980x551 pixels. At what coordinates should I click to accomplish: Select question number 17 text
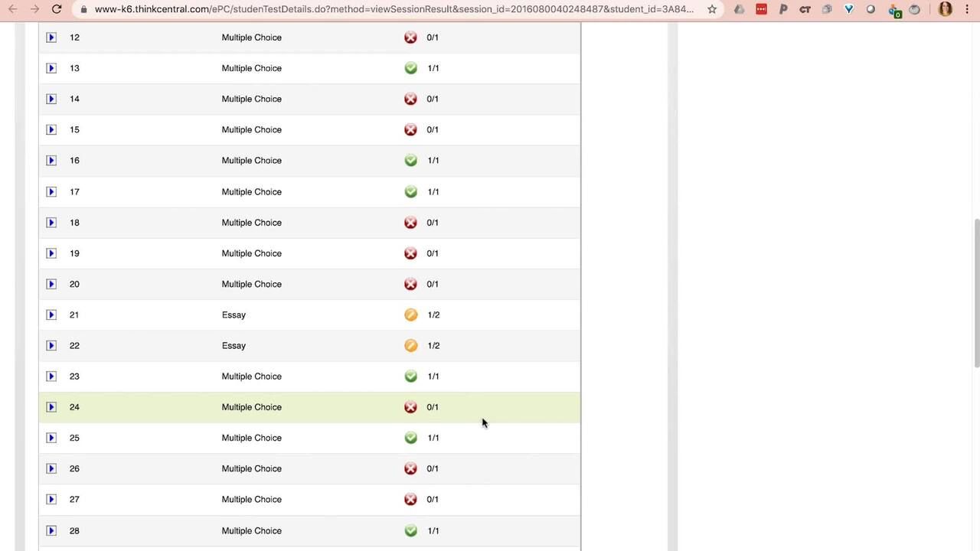tap(74, 191)
